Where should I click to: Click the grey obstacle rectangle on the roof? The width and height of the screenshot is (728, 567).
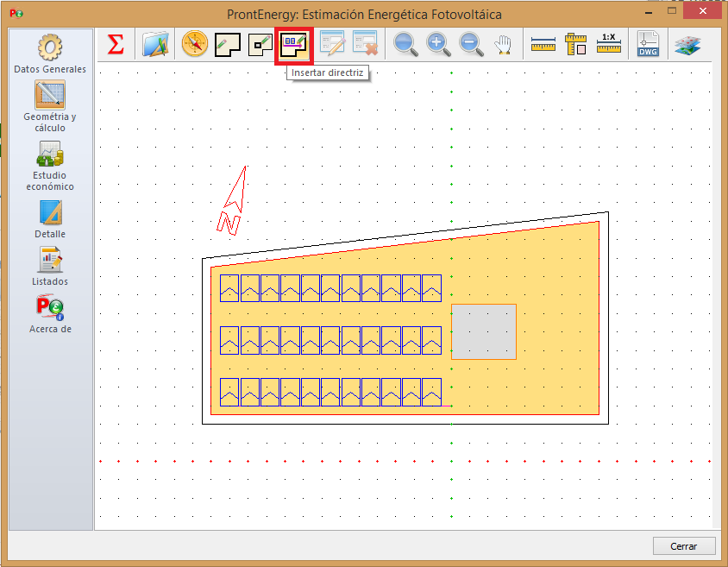[484, 331]
